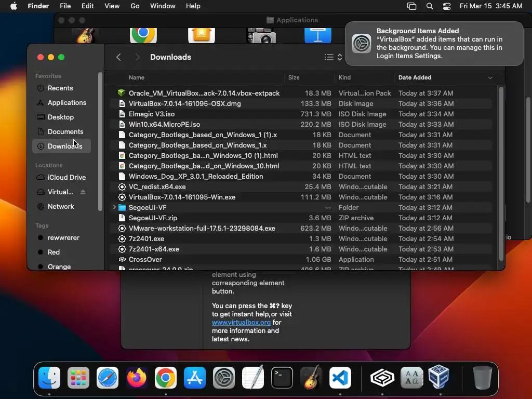
Task: Open the Help menu
Action: point(193,6)
